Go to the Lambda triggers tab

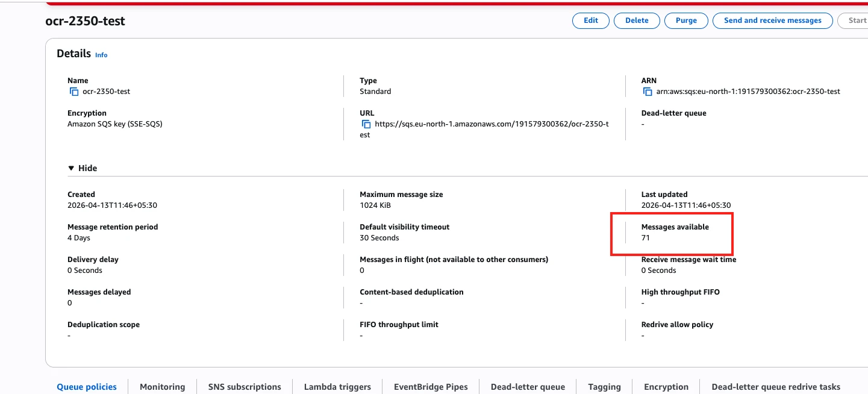click(x=337, y=387)
